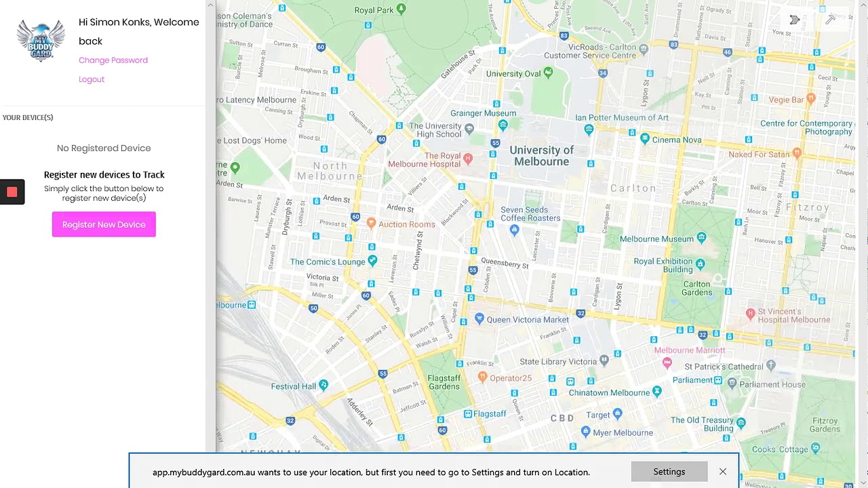Click the red stop recording button
This screenshot has height=488, width=868.
click(12, 192)
